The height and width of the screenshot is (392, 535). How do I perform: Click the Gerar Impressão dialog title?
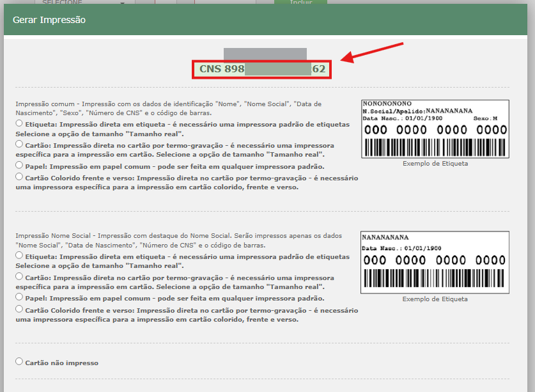(49, 20)
